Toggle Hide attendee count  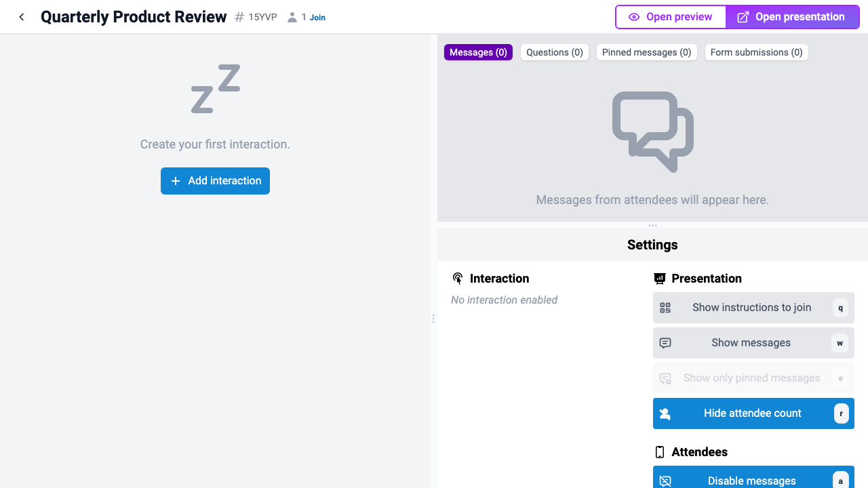[753, 413]
